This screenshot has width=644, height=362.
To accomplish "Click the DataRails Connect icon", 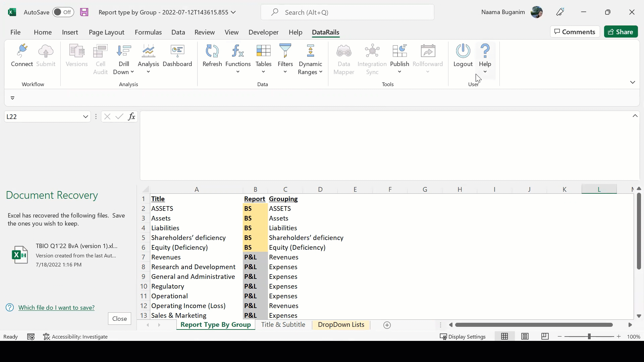I will pyautogui.click(x=22, y=56).
